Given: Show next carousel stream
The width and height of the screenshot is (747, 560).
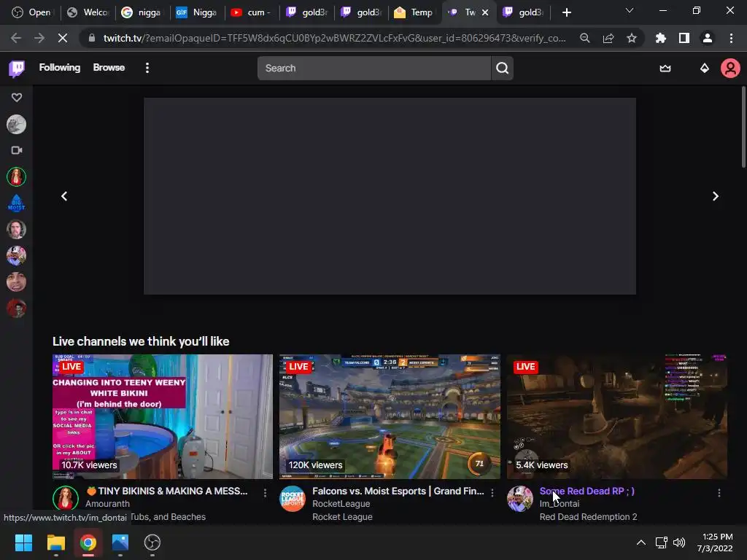Looking at the screenshot, I should pyautogui.click(x=715, y=196).
